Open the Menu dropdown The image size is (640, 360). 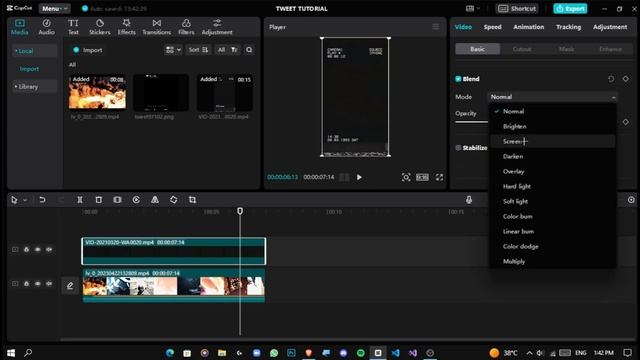54,9
